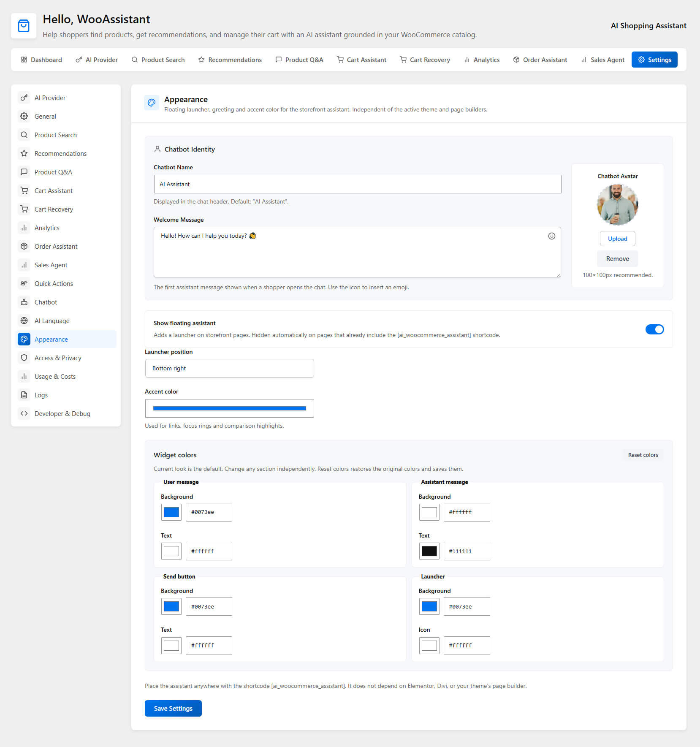The height and width of the screenshot is (747, 700).
Task: Remove the chatbot avatar
Action: (x=617, y=258)
